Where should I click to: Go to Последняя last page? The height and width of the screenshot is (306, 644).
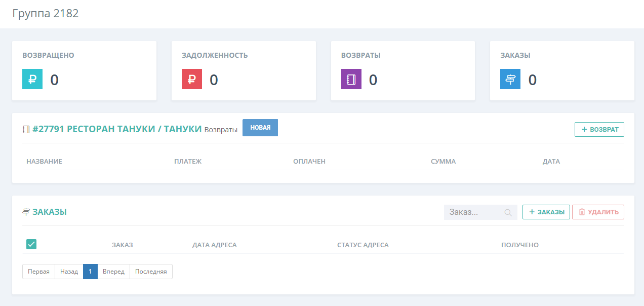coord(151,272)
